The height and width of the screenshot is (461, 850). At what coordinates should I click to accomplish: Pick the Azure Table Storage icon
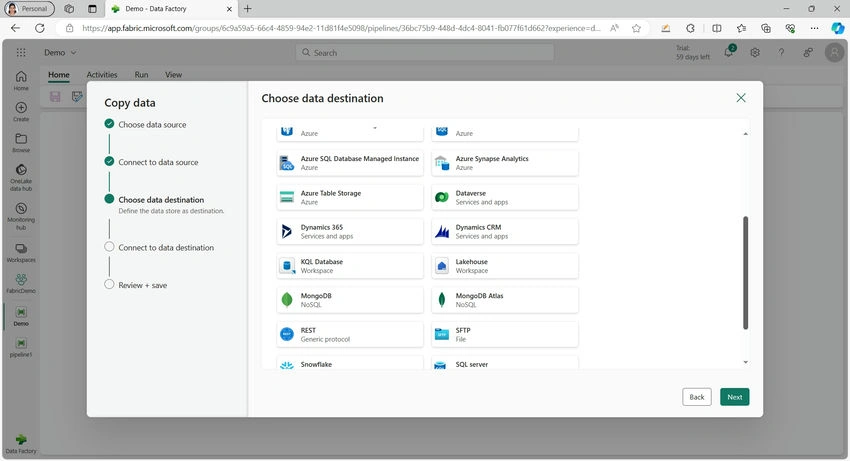click(x=287, y=197)
